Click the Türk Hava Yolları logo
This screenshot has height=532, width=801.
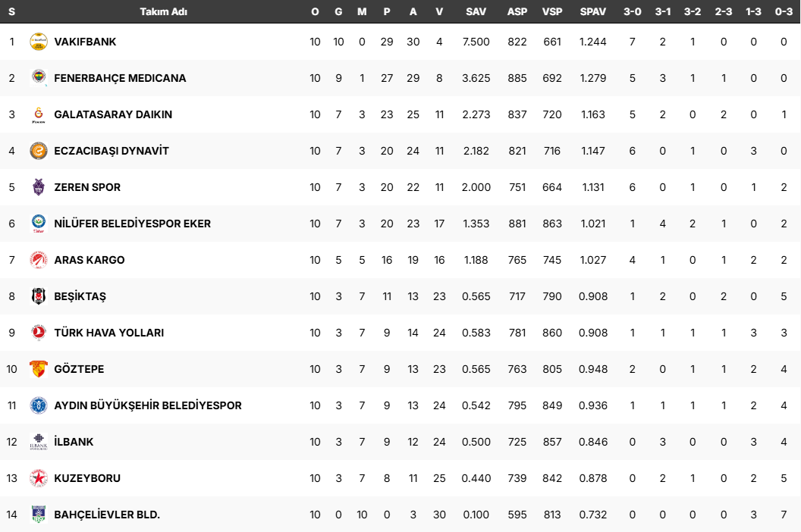point(39,333)
